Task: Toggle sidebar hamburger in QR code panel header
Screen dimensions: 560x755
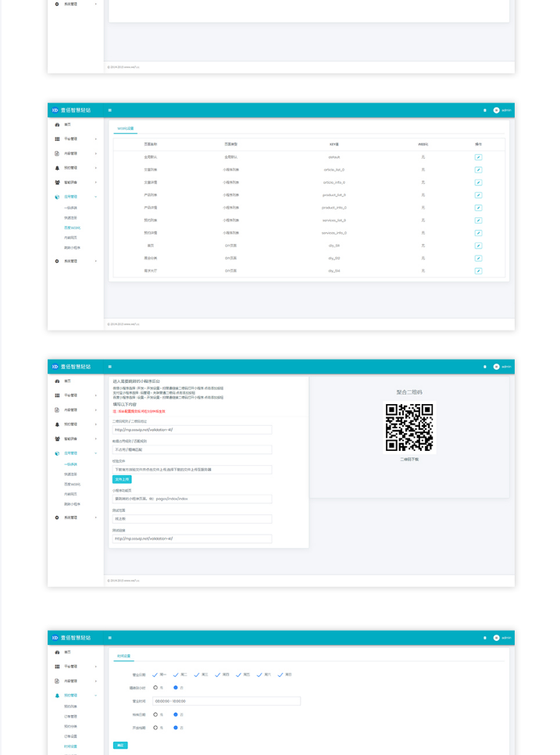Action: pos(109,367)
